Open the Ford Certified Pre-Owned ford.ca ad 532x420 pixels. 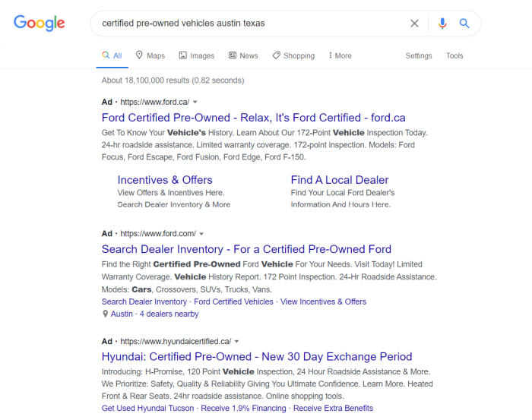click(253, 118)
